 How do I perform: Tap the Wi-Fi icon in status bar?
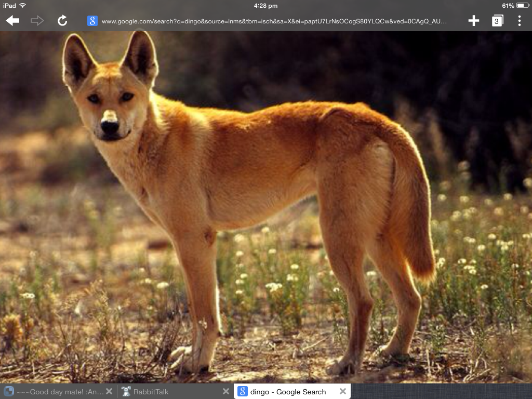click(23, 5)
